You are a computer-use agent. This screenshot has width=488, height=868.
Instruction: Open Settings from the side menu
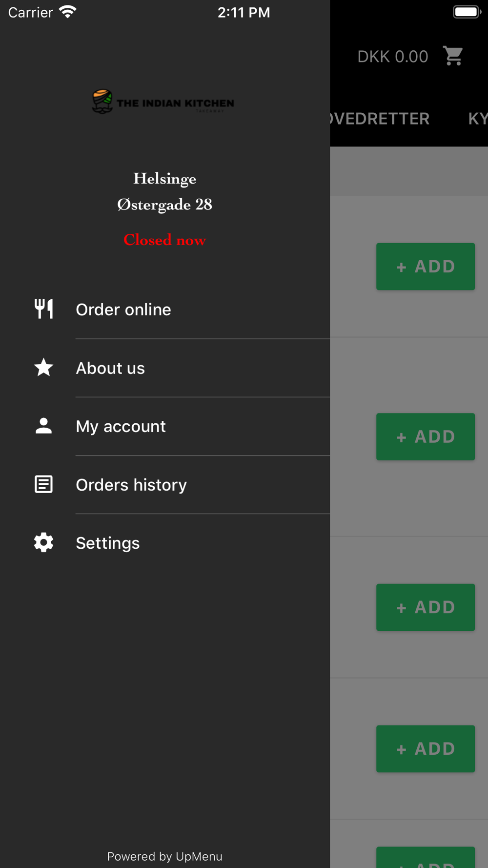tap(165, 543)
